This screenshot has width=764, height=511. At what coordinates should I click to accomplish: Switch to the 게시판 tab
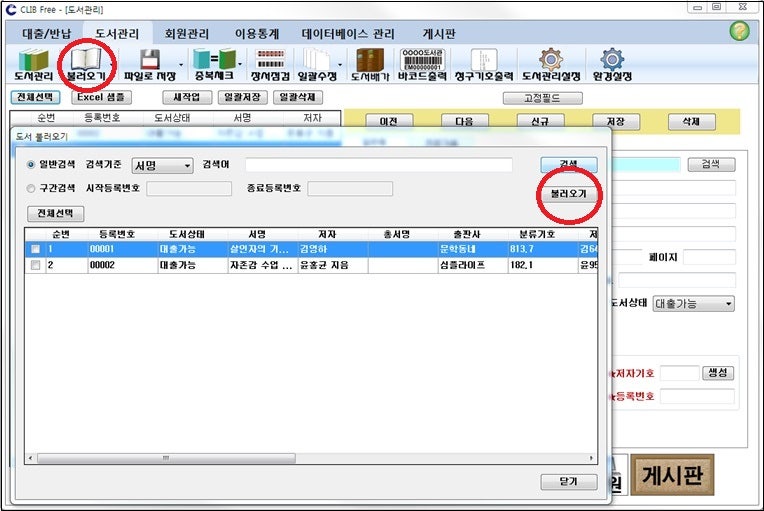point(439,34)
